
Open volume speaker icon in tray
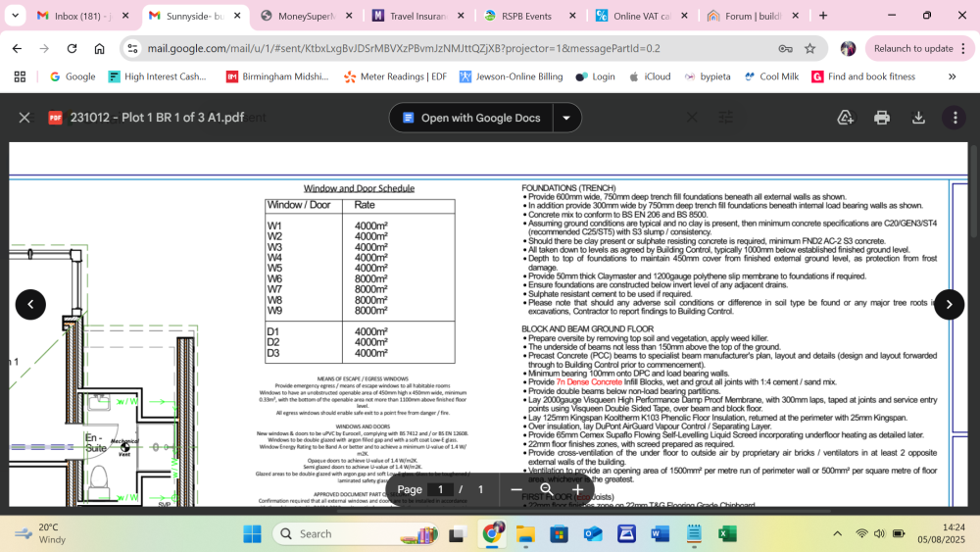pos(879,534)
